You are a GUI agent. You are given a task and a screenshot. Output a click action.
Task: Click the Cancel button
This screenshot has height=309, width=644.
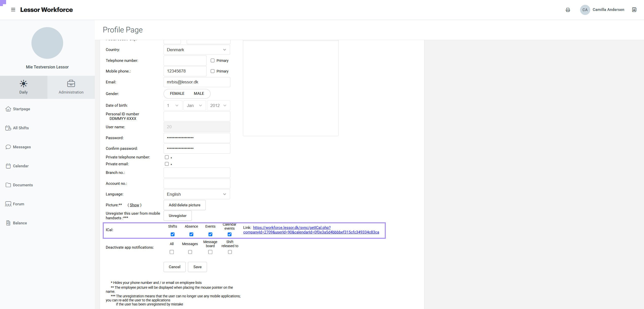(x=175, y=267)
